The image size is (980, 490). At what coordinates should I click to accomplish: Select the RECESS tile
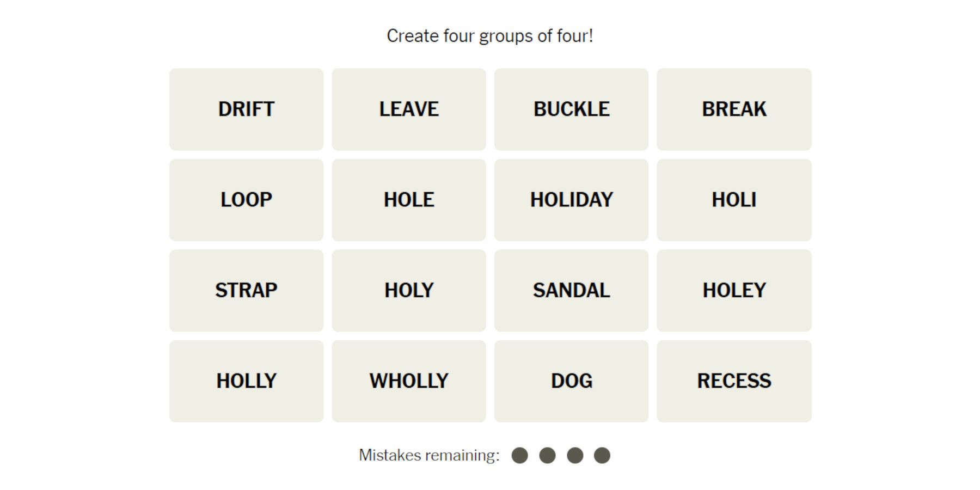734,381
